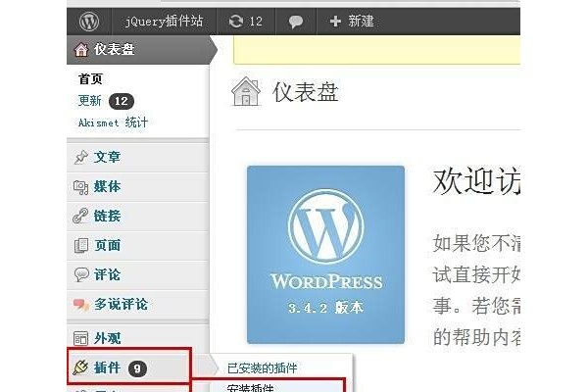Click the speech bubble icon for 评论
The height and width of the screenshot is (392, 588).
click(81, 274)
